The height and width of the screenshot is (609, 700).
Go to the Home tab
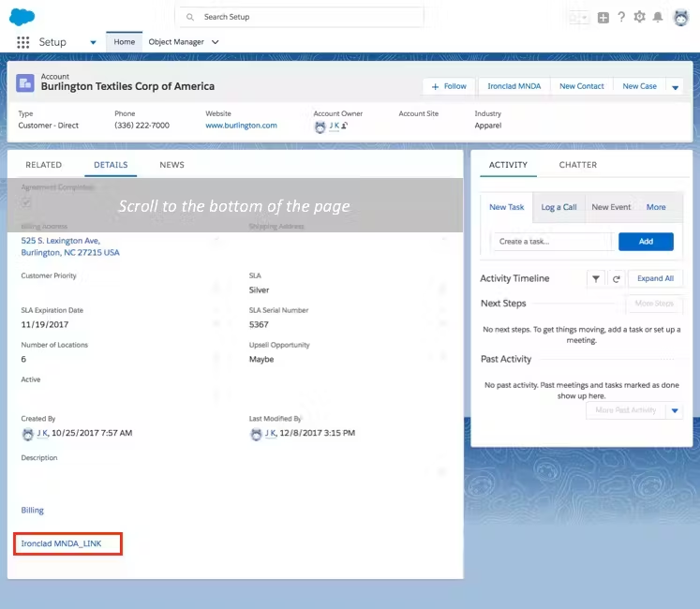(x=124, y=42)
